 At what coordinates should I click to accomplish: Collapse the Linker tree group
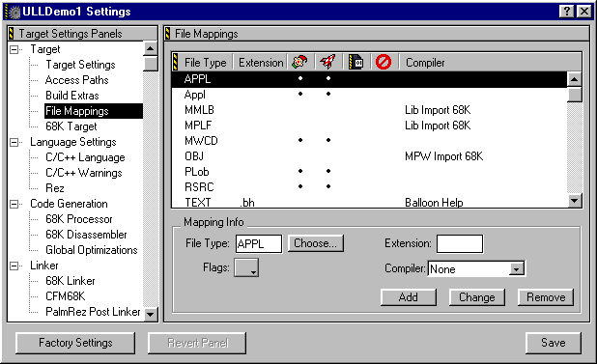[x=14, y=266]
